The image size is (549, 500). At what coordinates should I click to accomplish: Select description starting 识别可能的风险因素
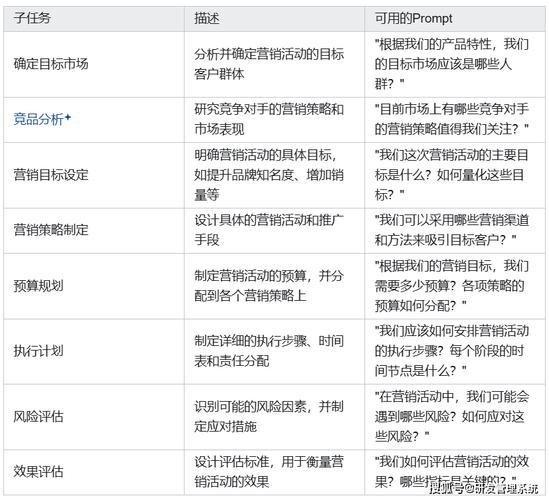point(269,416)
